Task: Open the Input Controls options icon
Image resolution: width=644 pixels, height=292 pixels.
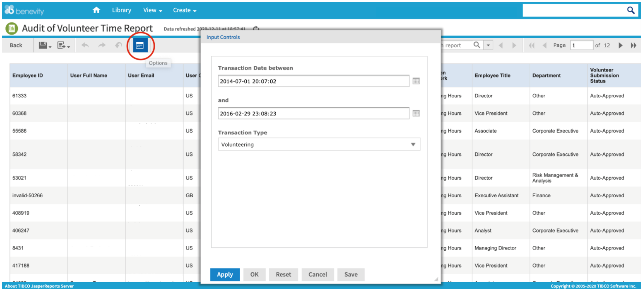Action: coord(140,45)
